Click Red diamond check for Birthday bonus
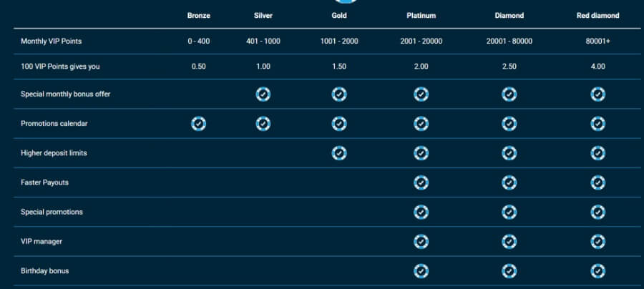 pyautogui.click(x=598, y=271)
